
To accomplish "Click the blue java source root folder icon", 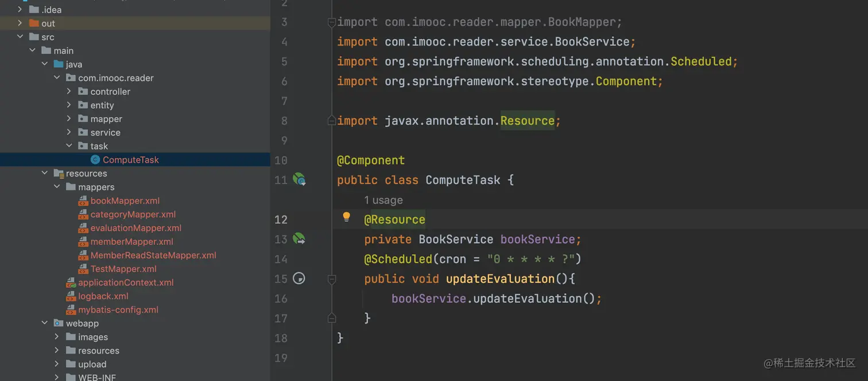I will pyautogui.click(x=59, y=64).
